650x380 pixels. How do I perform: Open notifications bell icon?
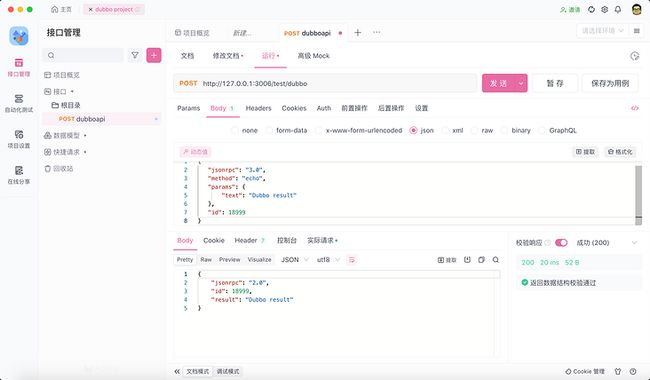(618, 10)
